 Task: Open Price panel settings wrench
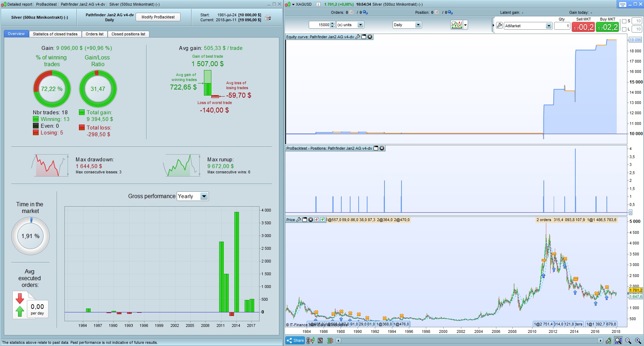298,220
